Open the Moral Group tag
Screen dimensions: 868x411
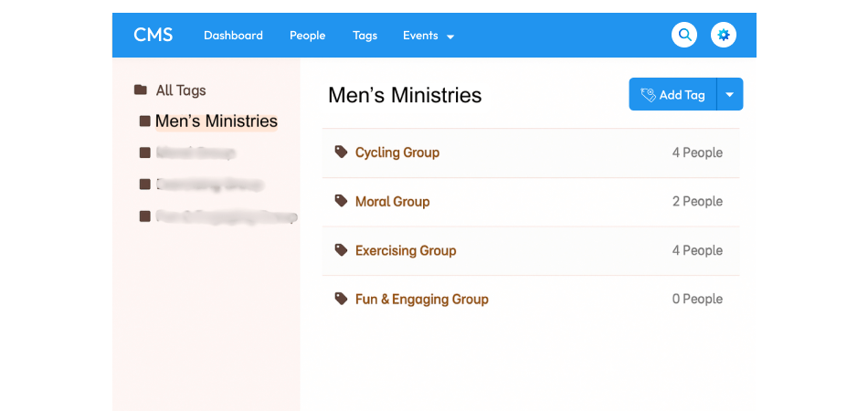pyautogui.click(x=392, y=201)
